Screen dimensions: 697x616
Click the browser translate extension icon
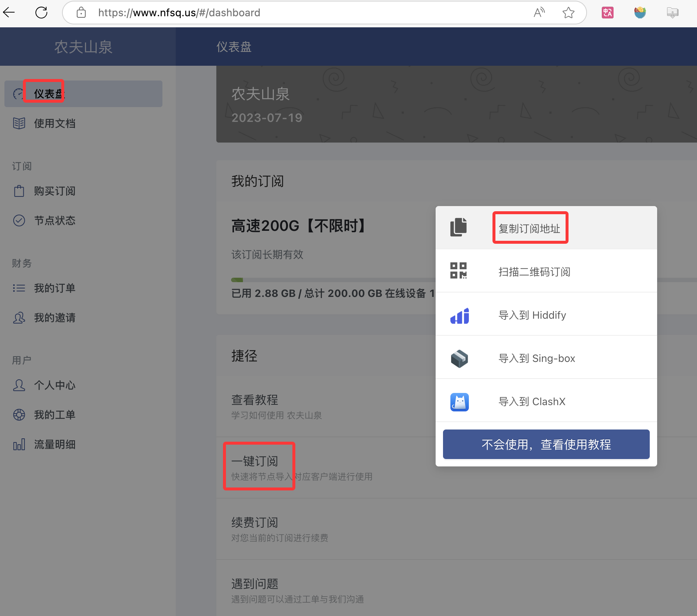(607, 13)
